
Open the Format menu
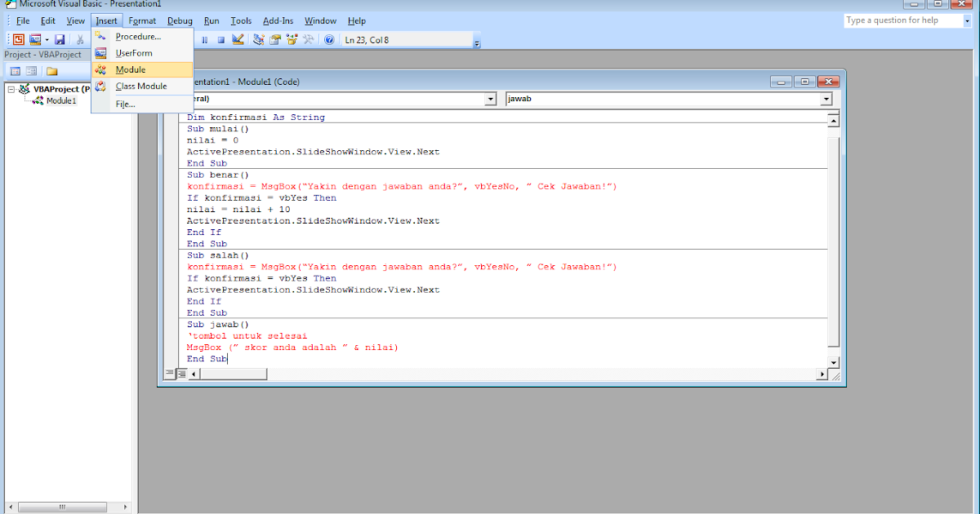[142, 20]
